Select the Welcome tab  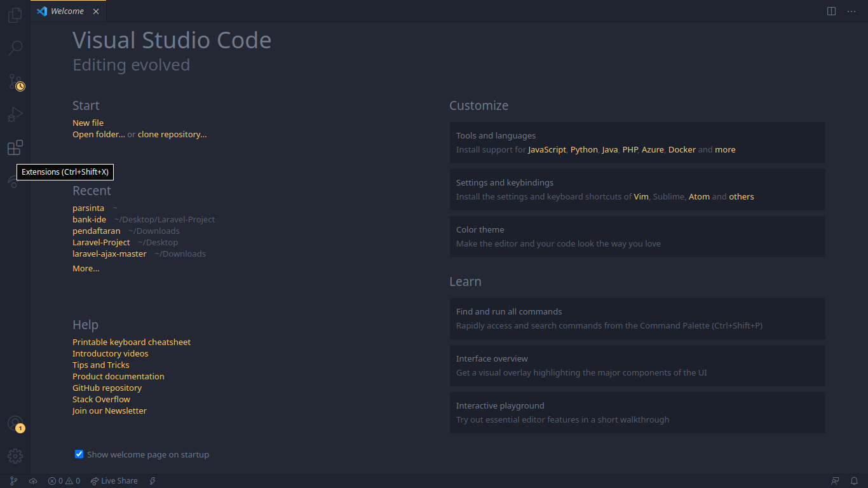point(68,11)
